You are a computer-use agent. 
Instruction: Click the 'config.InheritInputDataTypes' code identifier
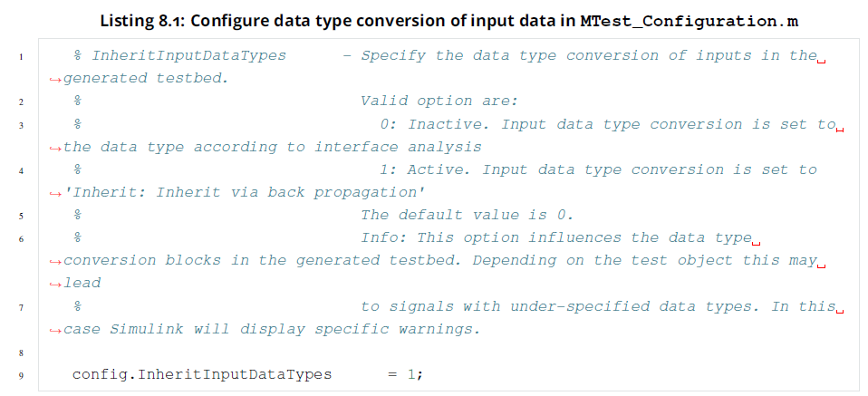coord(202,373)
